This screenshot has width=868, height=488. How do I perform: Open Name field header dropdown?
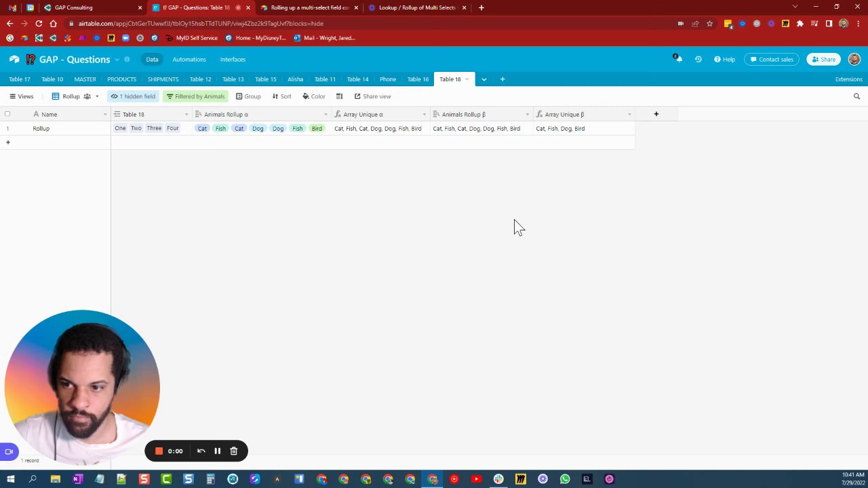[104, 115]
